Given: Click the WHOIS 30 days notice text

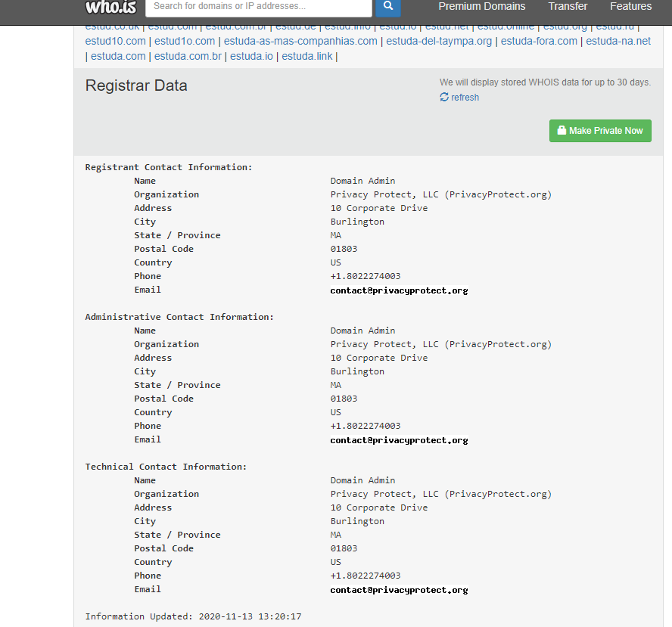Looking at the screenshot, I should [x=545, y=82].
